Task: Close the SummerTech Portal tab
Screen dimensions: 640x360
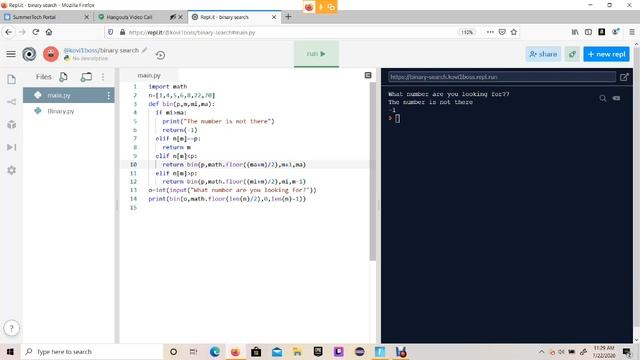Action: click(87, 17)
